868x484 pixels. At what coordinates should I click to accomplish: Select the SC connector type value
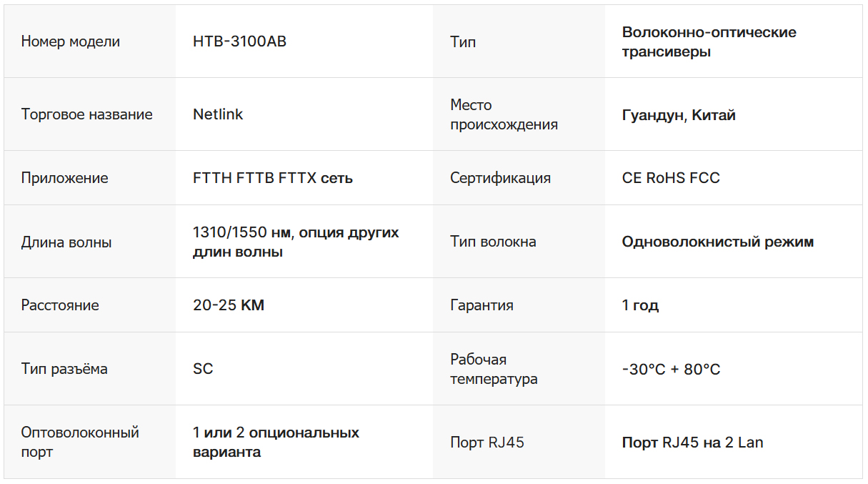coord(203,369)
